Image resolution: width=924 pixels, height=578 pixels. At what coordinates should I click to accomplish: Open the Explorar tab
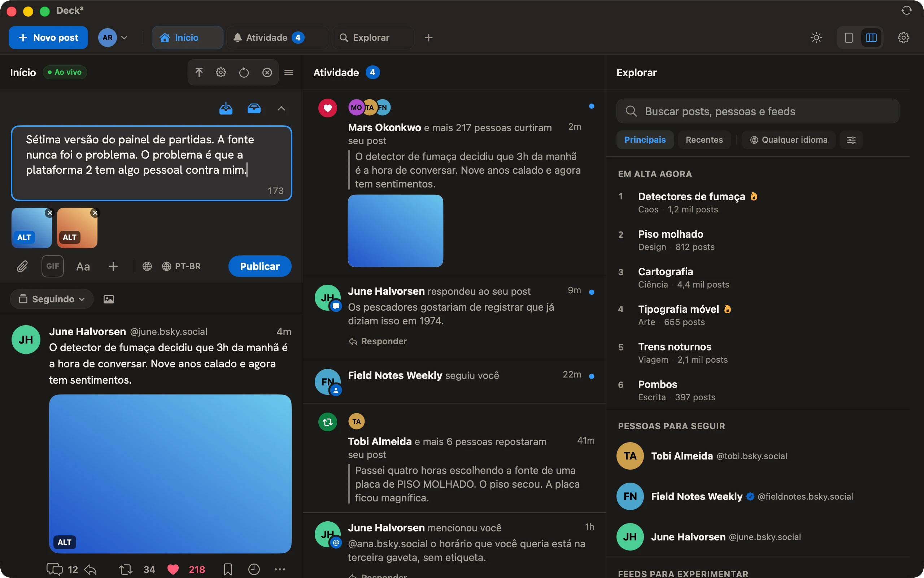(373, 38)
